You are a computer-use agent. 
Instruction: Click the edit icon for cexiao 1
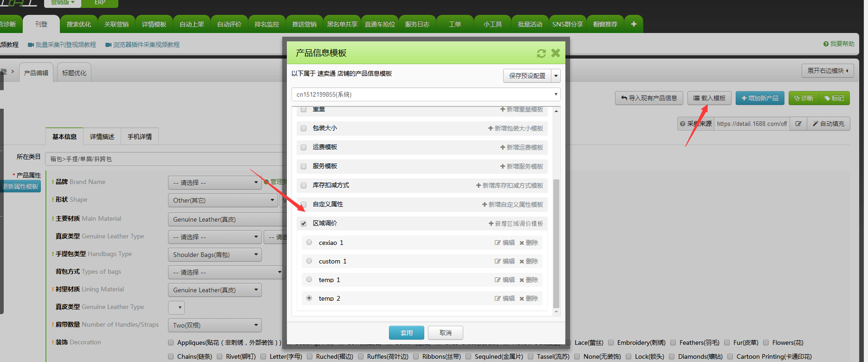tap(505, 243)
